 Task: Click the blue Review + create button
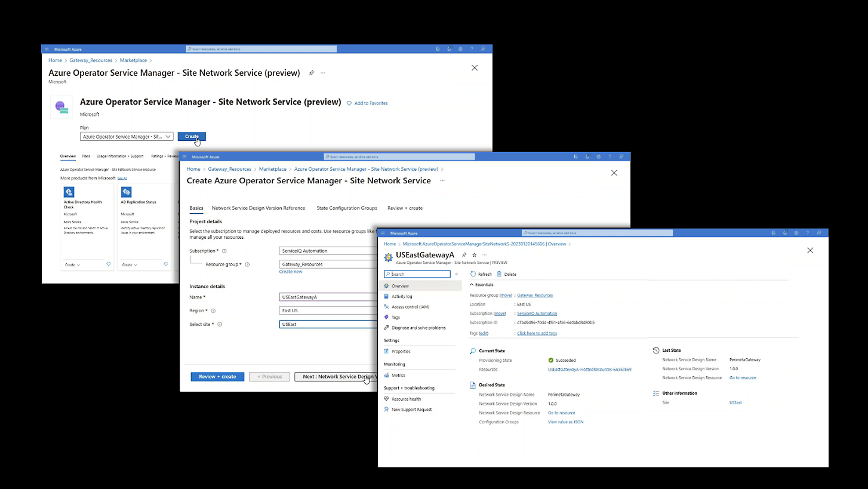[x=217, y=377]
